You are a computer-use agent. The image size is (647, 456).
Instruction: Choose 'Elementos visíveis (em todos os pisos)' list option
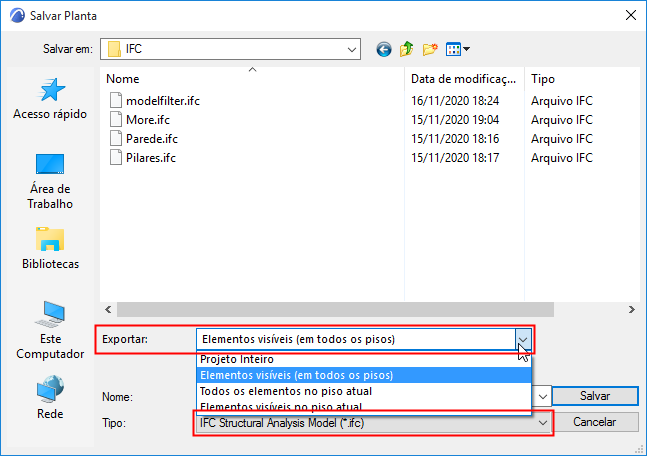[x=364, y=375]
